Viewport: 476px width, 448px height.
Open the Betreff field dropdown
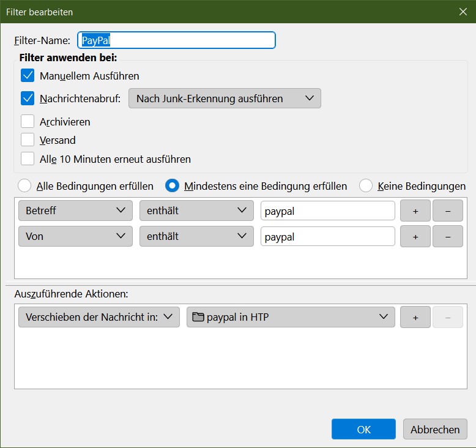coord(75,211)
